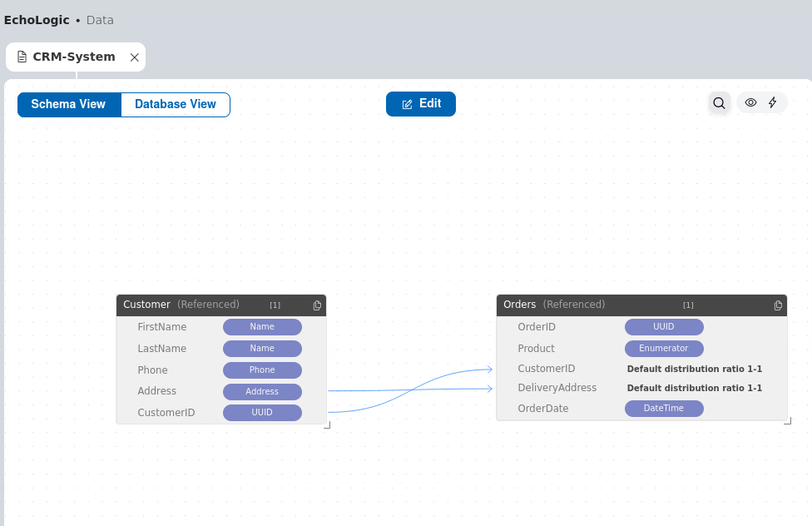Open the search magnifier tool
Viewport: 812px width, 526px height.
[x=720, y=102]
